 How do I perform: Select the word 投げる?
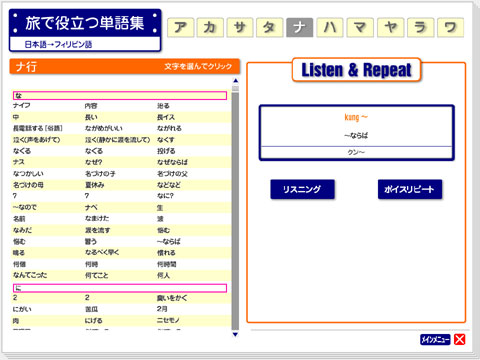pyautogui.click(x=166, y=151)
